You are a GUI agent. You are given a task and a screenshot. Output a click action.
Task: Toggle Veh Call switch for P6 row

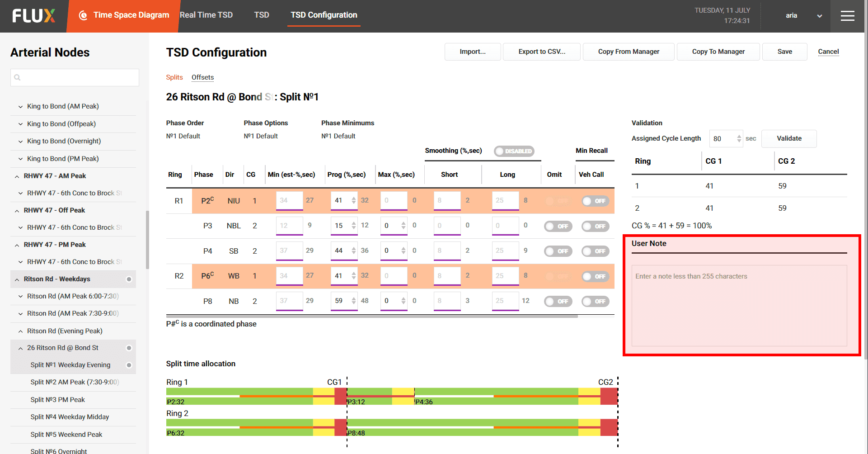pos(595,276)
